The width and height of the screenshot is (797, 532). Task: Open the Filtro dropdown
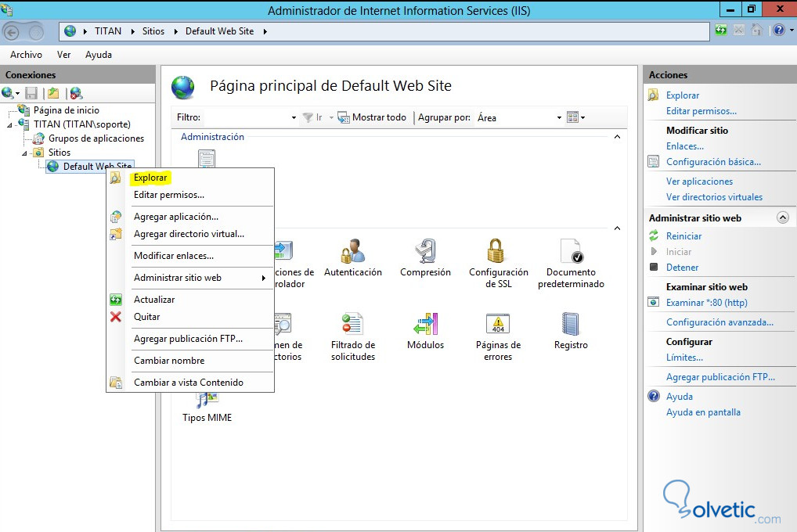coord(294,117)
